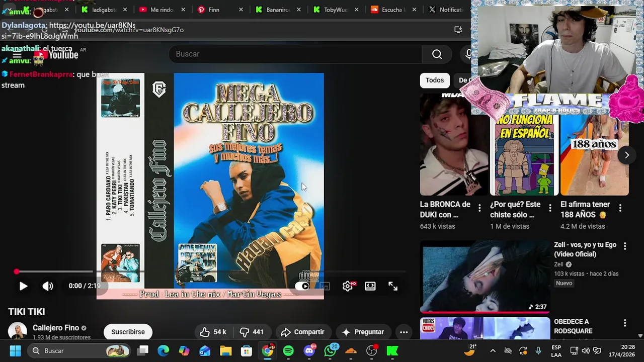Image resolution: width=644 pixels, height=362 pixels.
Task: Open options for La BRONCA de DUKI short
Action: 479,208
